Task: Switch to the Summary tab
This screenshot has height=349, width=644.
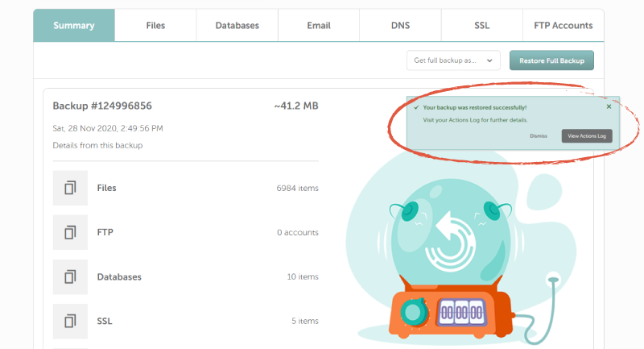Action: [x=74, y=26]
